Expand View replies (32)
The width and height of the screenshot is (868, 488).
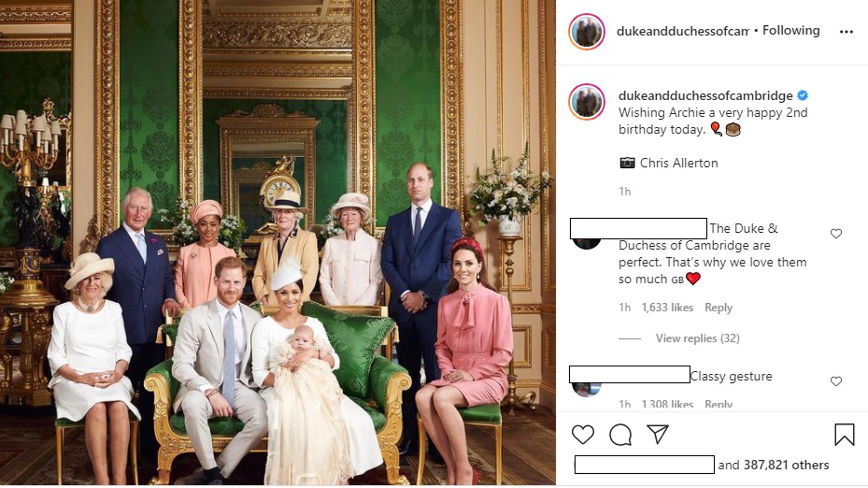[697, 338]
